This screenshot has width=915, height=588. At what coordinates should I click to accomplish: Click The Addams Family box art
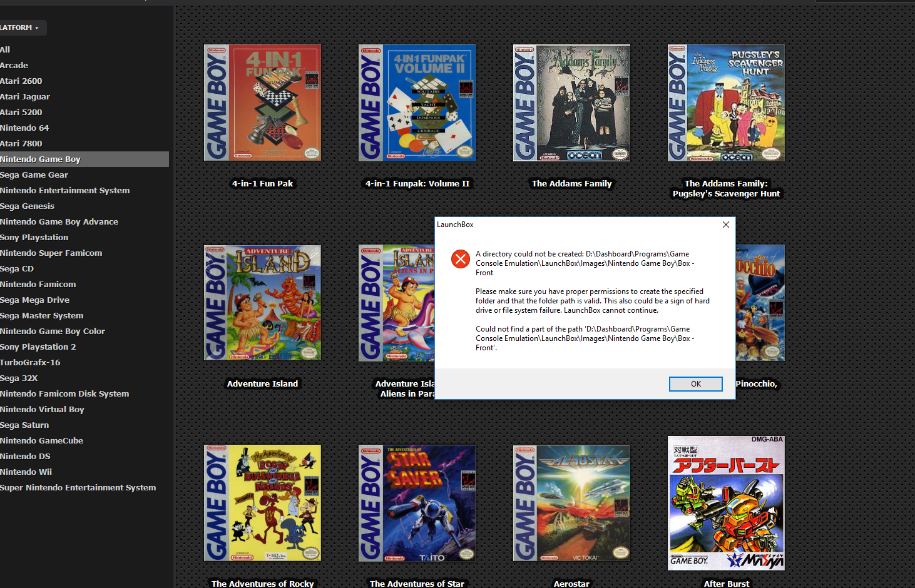pyautogui.click(x=571, y=103)
